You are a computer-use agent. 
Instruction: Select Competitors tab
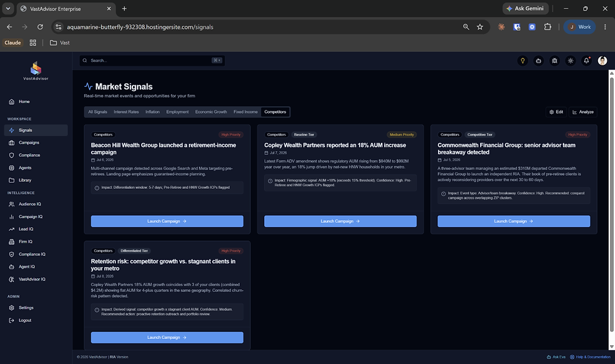coord(275,112)
